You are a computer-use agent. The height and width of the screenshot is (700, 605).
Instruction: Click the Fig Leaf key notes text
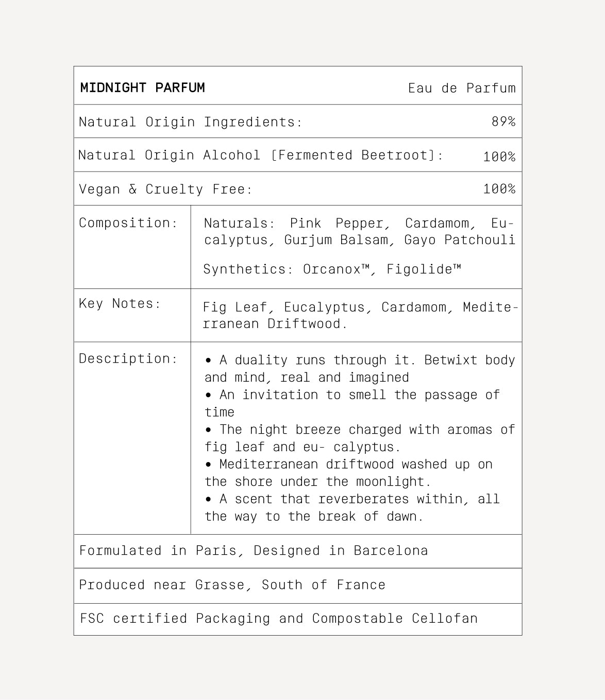tap(359, 315)
